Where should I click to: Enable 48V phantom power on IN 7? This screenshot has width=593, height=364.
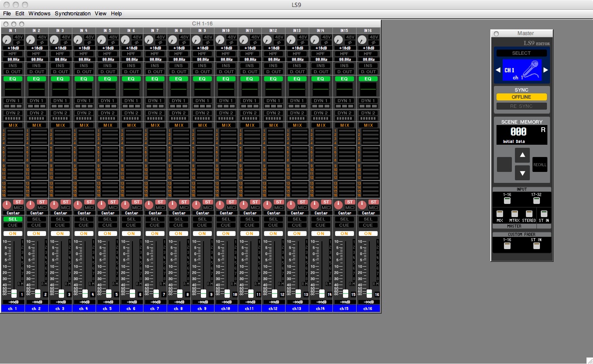pyautogui.click(x=161, y=37)
